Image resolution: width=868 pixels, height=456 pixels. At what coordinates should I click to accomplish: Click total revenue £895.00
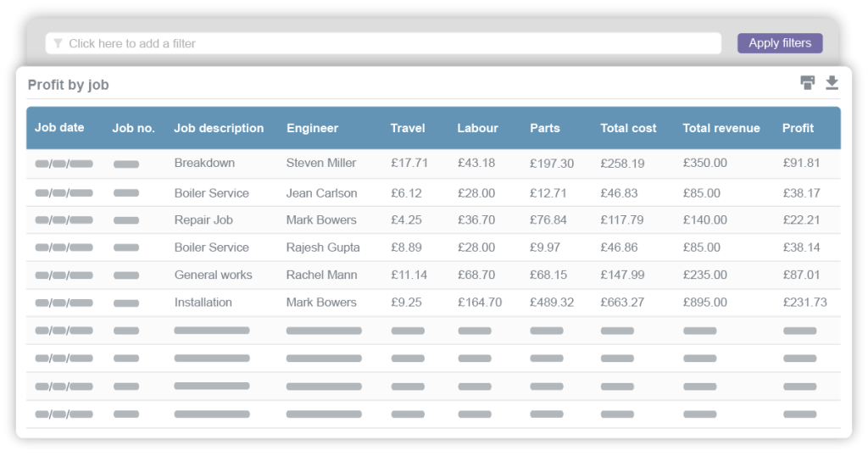(704, 303)
